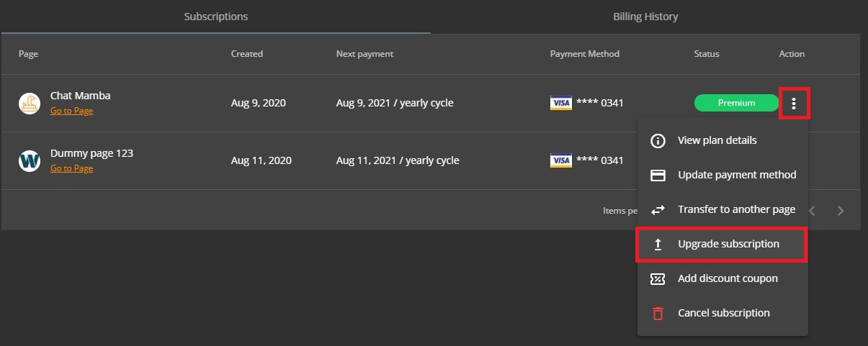Click the Visa card icon in Chat Mamba row
Screen dimensions: 868x346
(561, 104)
